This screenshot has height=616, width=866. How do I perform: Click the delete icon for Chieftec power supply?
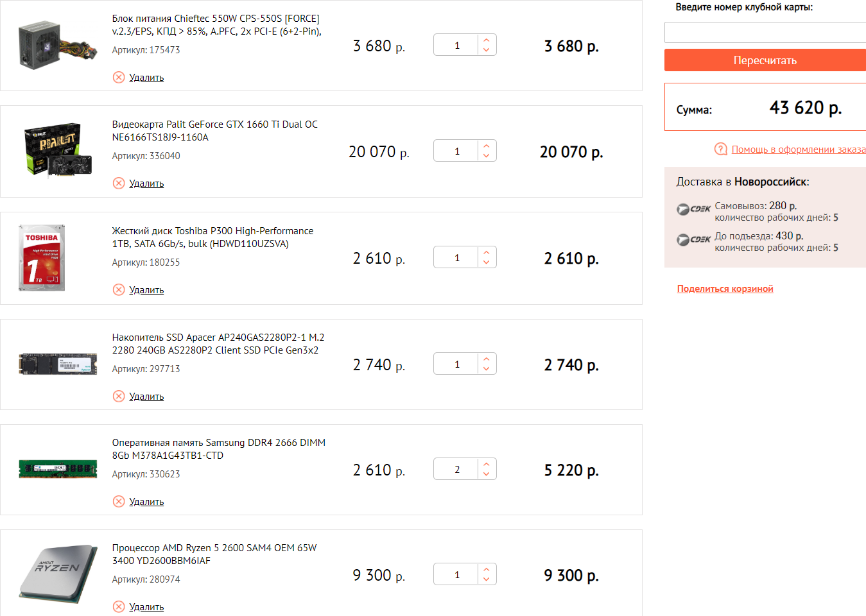pyautogui.click(x=119, y=78)
